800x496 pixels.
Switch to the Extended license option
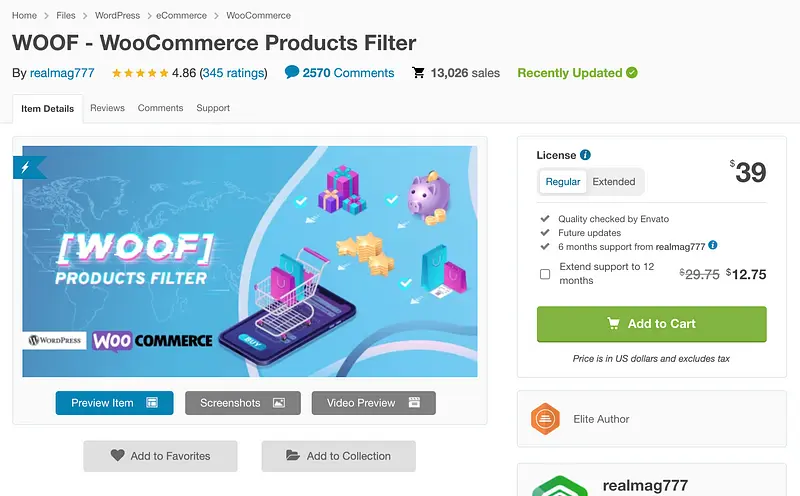[614, 182]
